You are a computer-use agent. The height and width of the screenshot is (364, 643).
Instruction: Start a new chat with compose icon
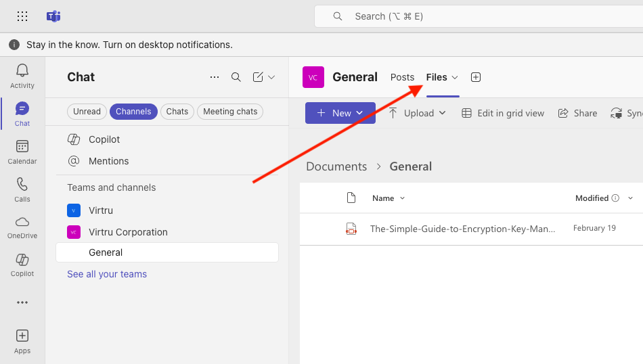(258, 77)
